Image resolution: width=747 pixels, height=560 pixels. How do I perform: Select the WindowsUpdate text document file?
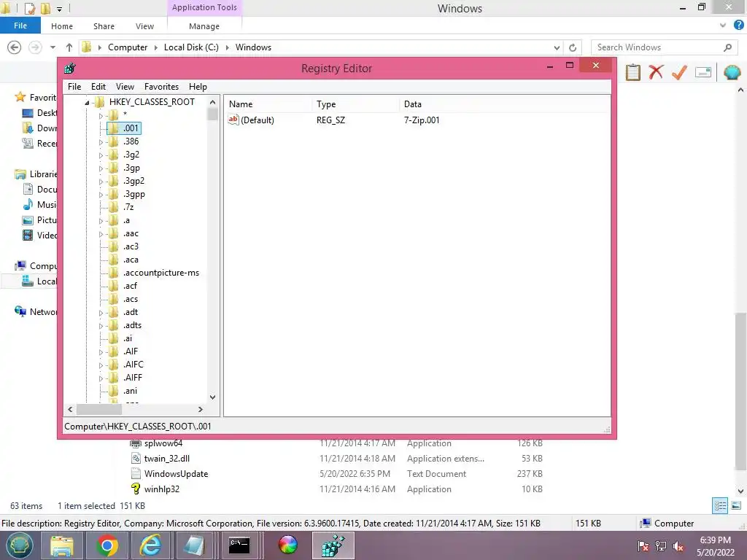[176, 474]
